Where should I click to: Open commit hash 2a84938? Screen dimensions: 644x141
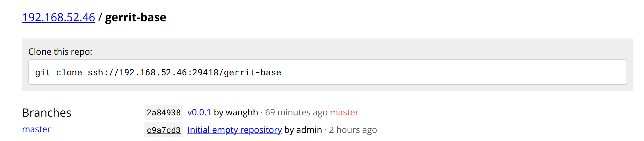(164, 113)
